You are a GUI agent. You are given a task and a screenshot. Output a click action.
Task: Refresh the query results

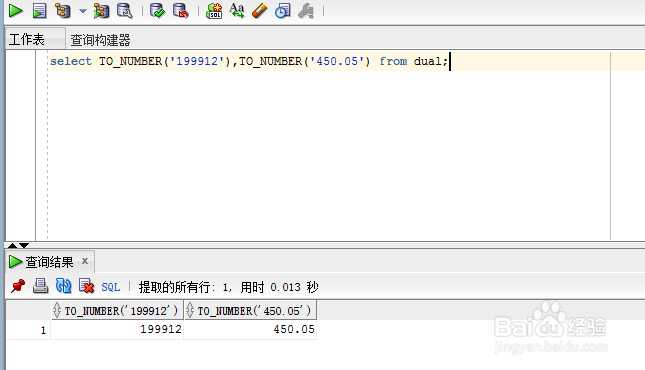tap(64, 286)
